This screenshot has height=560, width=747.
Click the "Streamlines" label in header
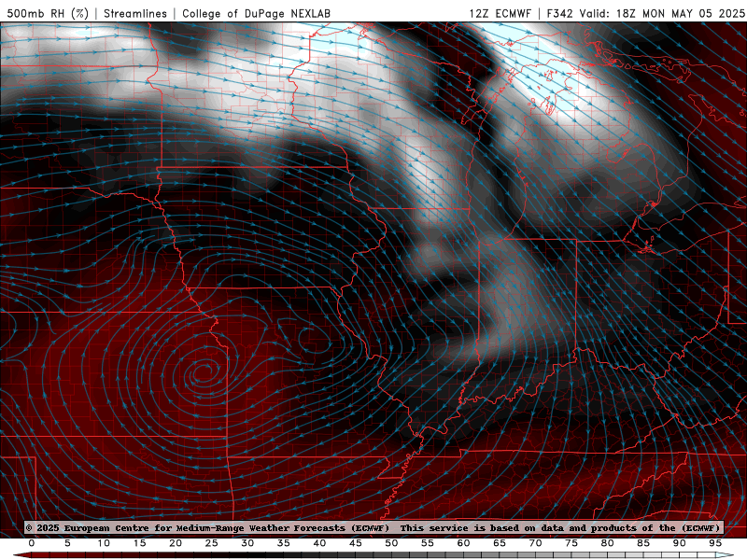point(135,13)
